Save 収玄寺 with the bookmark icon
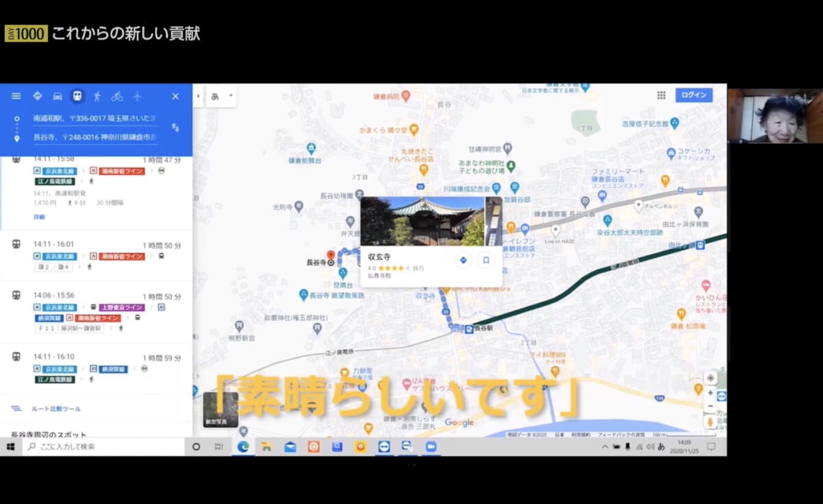 (486, 260)
